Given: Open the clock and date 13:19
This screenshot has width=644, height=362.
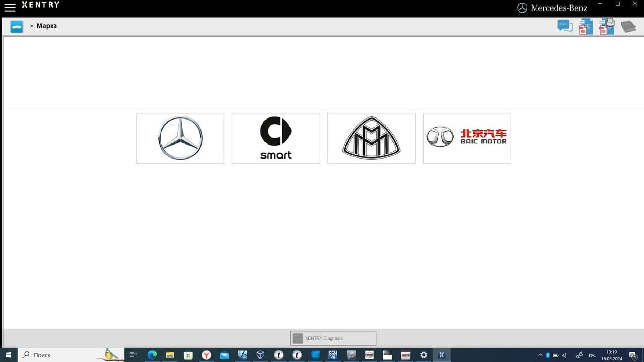Looking at the screenshot, I should coord(612,355).
